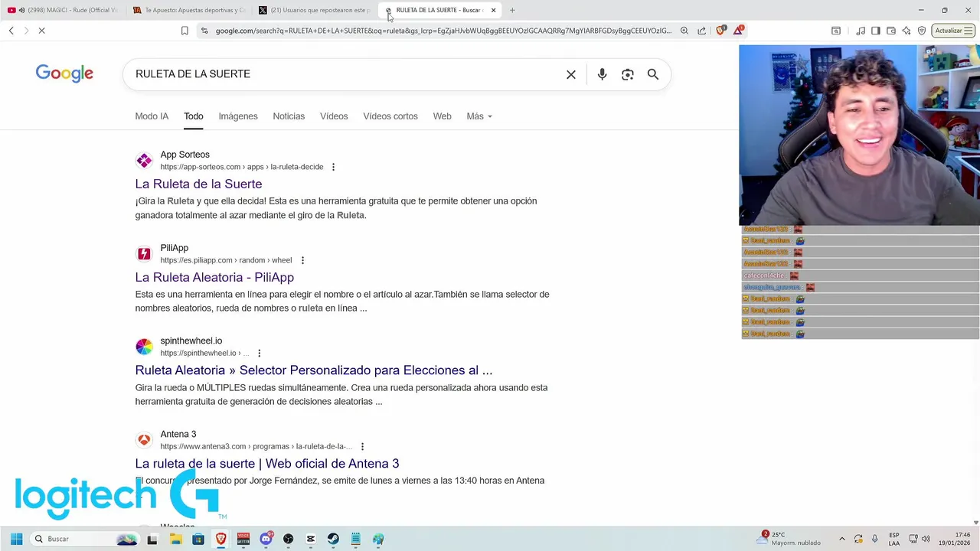The height and width of the screenshot is (551, 980).
Task: Open options for PiliApp result
Action: pyautogui.click(x=302, y=260)
